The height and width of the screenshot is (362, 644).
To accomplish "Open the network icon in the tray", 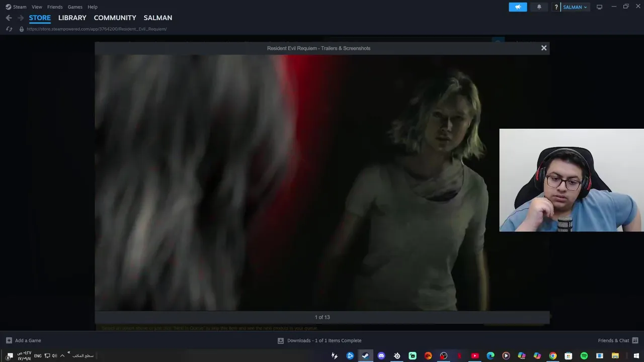I will pos(47,356).
